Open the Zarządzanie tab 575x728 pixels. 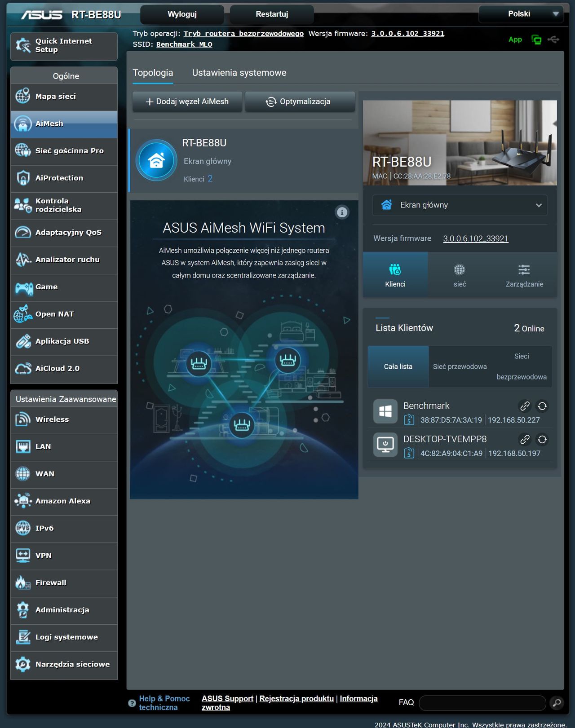[x=524, y=274]
